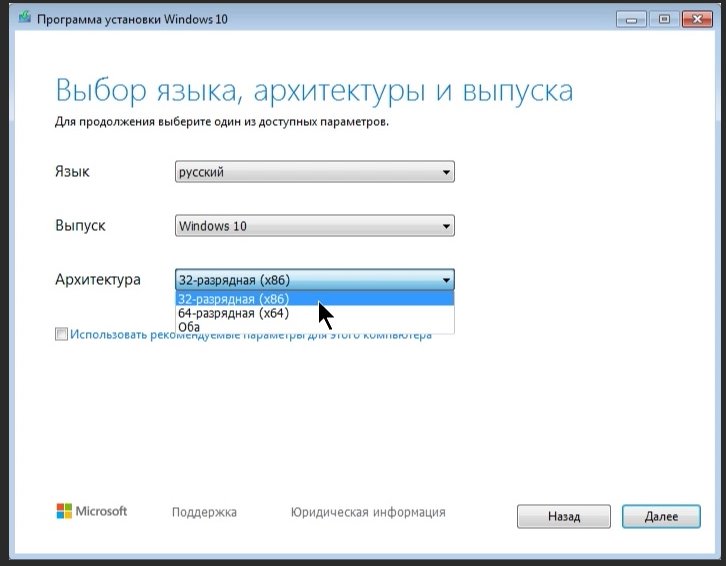Select 32-разрядная (x86) from the list
The width and height of the screenshot is (726, 566).
(x=314, y=299)
